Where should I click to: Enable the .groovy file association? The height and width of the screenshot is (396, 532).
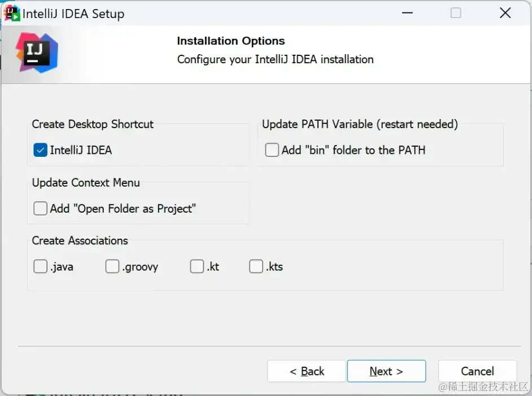(112, 266)
